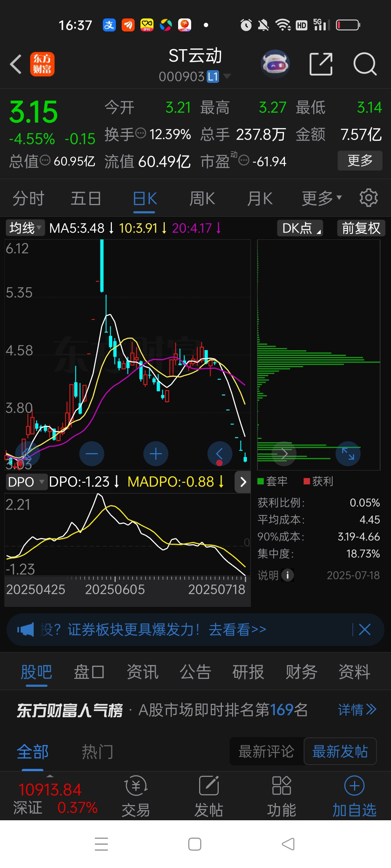Tap the 90%成本 value 3.19-4.66
Viewport: 391px width, 868px height.
pos(359,537)
